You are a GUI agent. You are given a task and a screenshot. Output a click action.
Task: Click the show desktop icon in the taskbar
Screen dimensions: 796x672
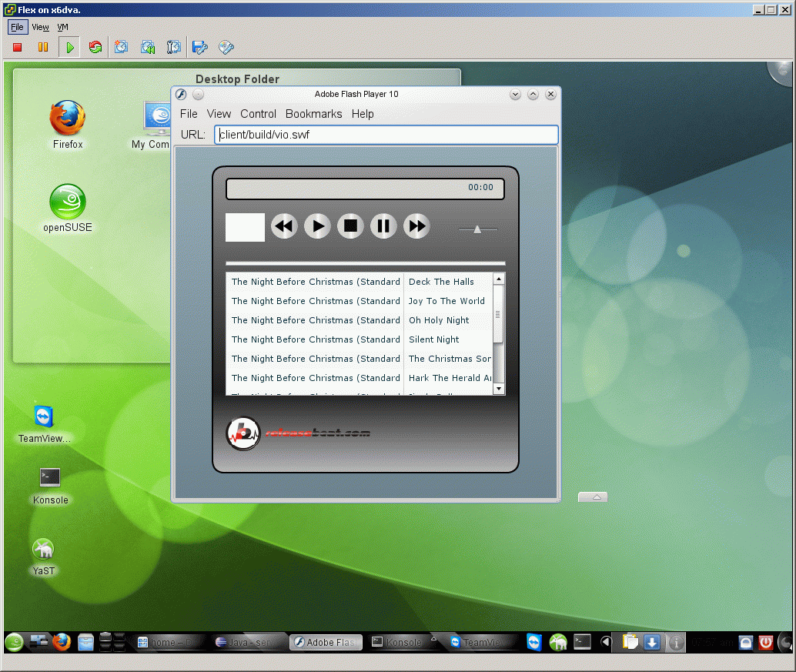pos(38,641)
